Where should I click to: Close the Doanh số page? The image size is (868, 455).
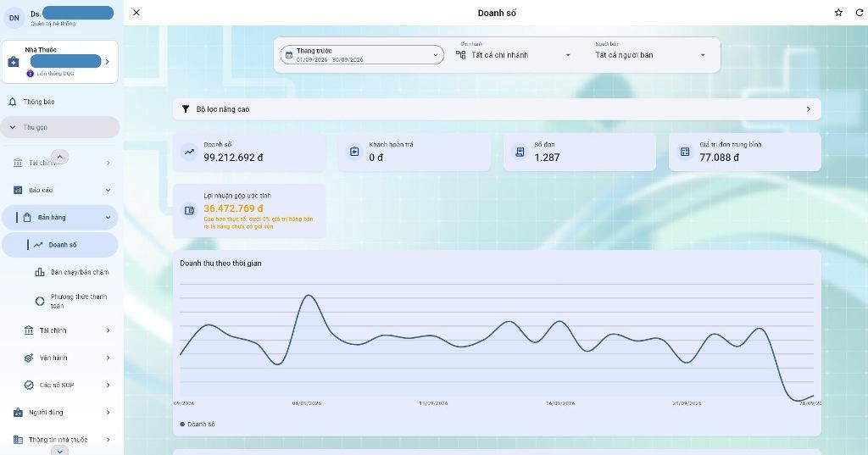point(136,13)
